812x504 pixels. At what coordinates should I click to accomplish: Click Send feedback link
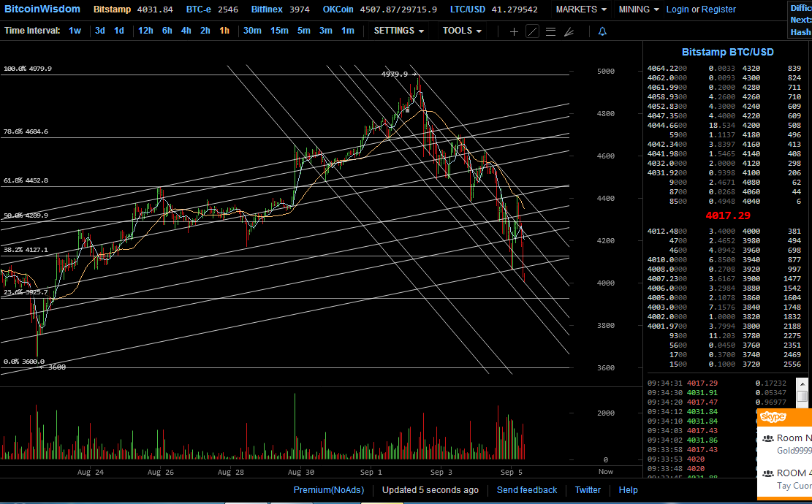coord(527,489)
